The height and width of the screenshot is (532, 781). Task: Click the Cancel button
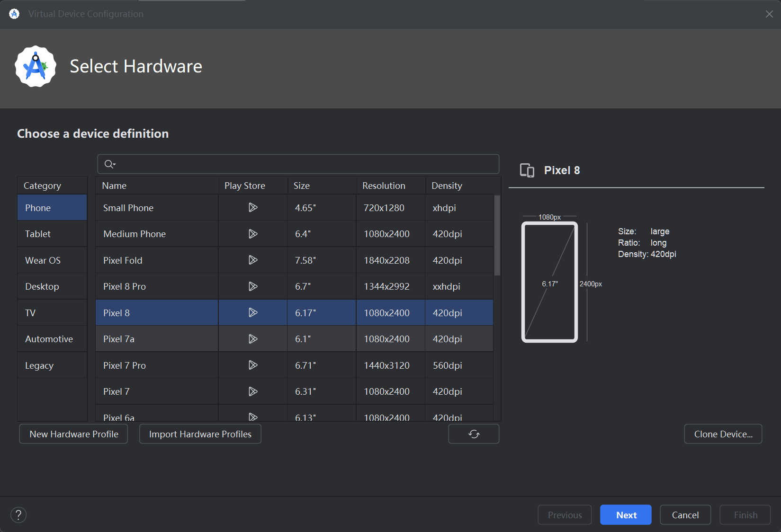click(685, 515)
